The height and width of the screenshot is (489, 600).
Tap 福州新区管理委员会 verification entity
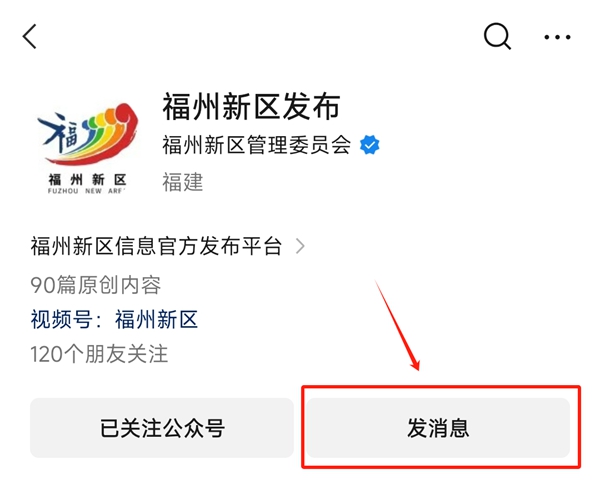[x=256, y=145]
